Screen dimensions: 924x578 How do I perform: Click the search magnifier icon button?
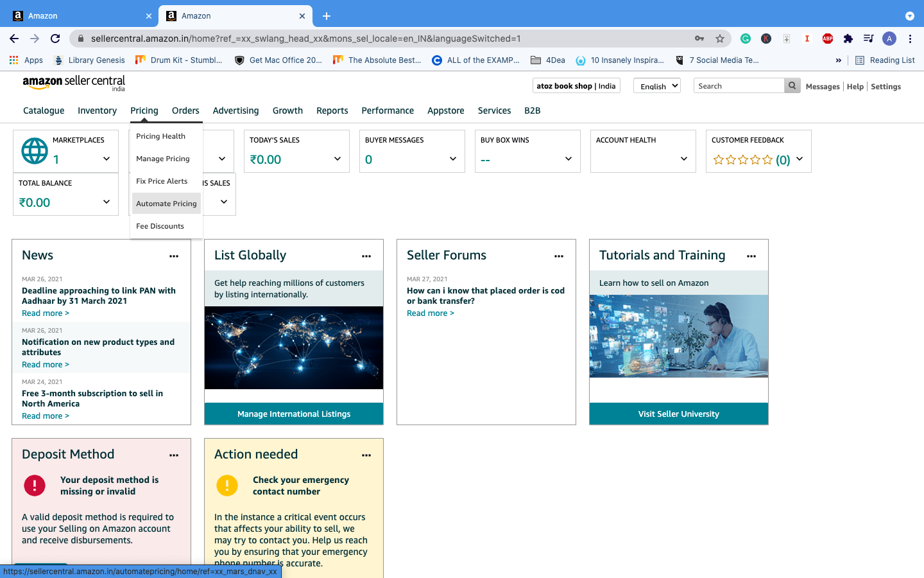792,85
